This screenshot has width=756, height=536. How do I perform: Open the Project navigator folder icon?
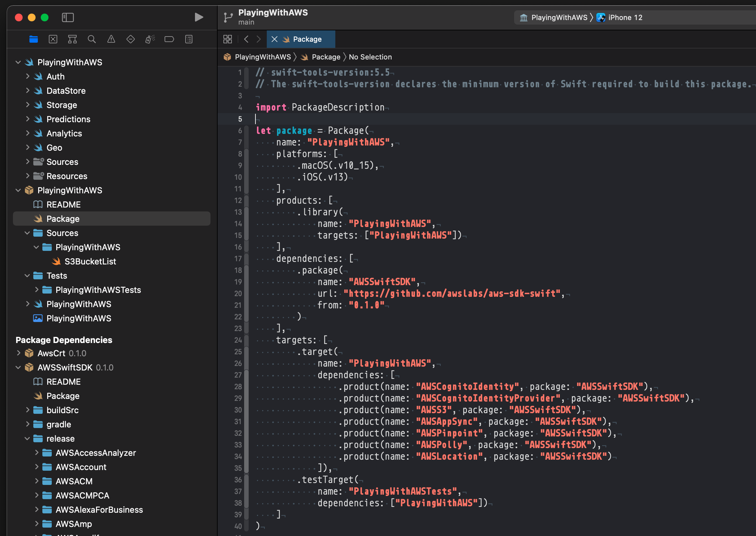[33, 39]
